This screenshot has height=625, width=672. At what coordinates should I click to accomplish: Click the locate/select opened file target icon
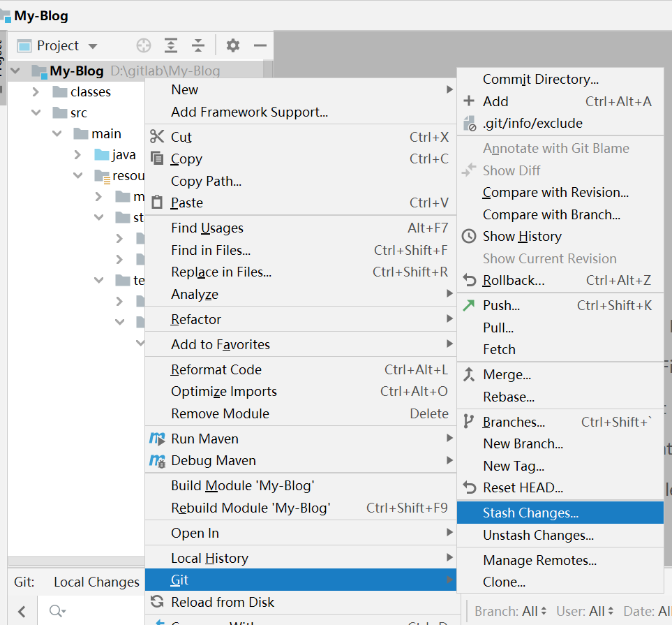click(x=144, y=46)
